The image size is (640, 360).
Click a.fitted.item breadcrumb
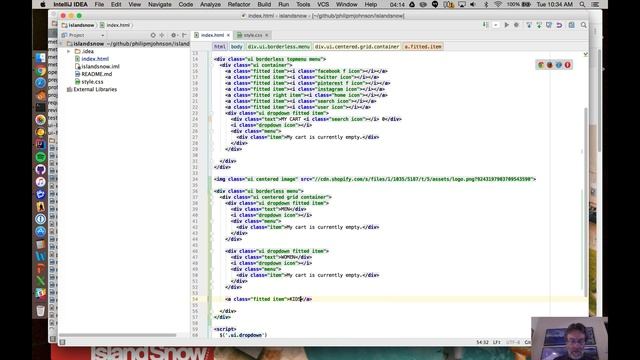point(423,47)
